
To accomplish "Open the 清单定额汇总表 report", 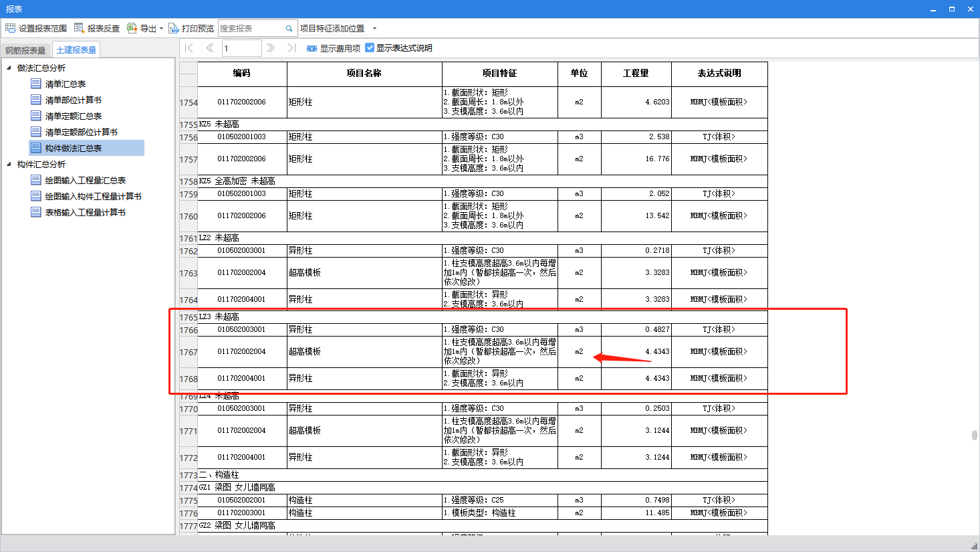I will (74, 116).
